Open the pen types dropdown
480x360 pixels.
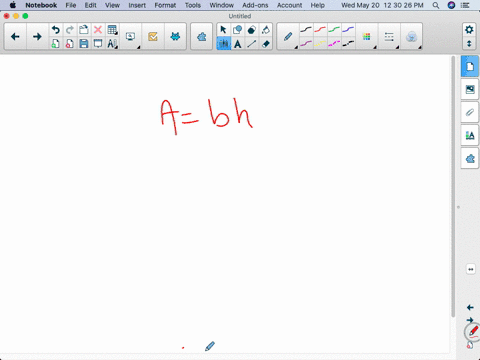point(288,37)
